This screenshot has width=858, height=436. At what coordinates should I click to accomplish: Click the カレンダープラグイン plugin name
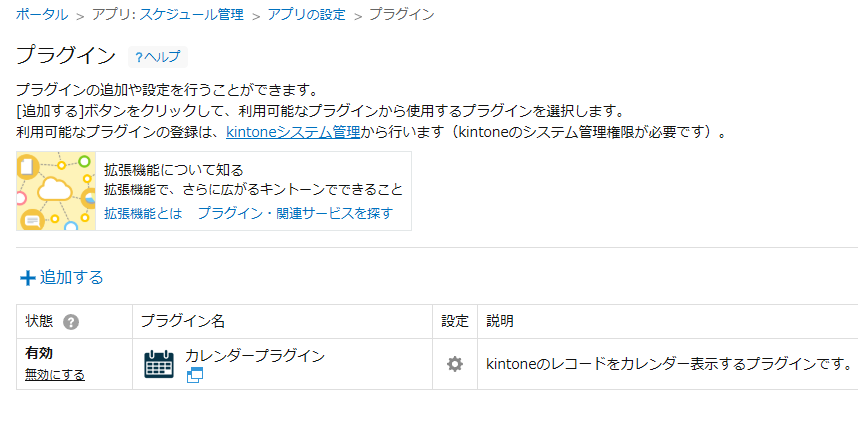pyautogui.click(x=255, y=356)
